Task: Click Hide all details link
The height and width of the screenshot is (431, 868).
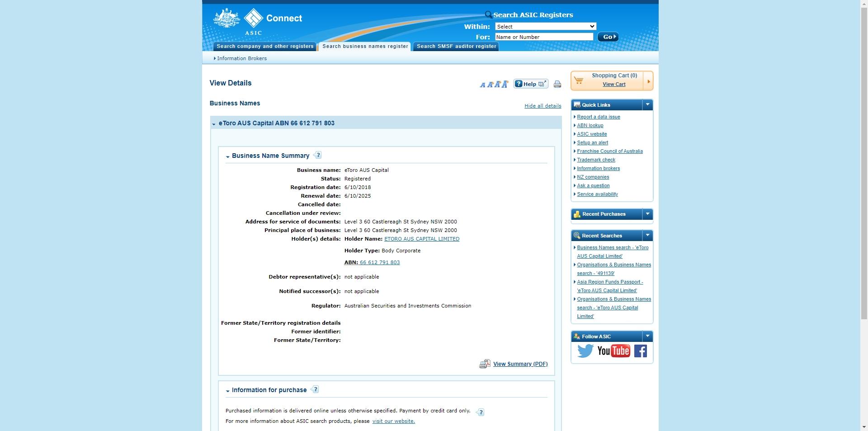Action: (x=542, y=106)
